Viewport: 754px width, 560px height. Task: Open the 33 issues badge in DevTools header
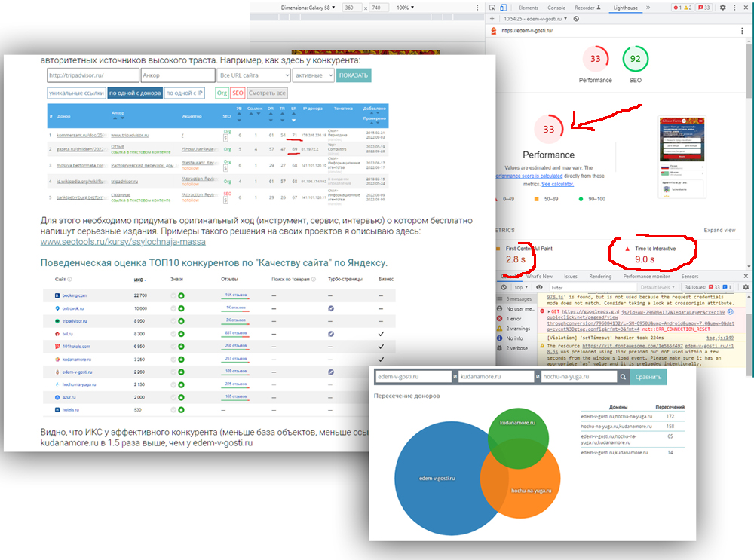click(704, 8)
